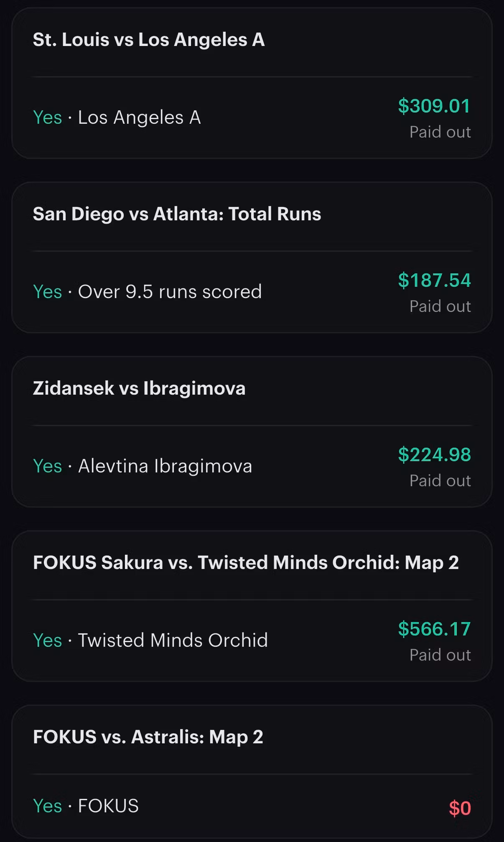Click Paid out label under $187.54
The height and width of the screenshot is (842, 504).
point(440,306)
